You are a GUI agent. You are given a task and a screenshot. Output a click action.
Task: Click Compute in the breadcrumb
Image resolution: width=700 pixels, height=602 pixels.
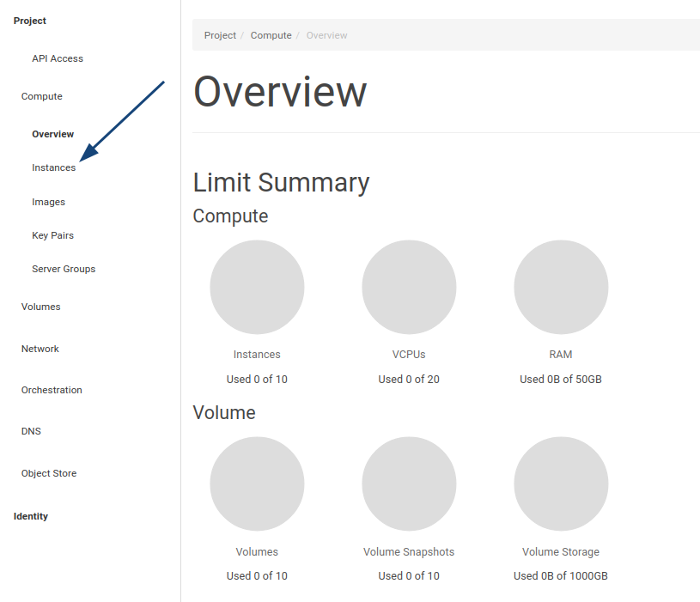tap(271, 35)
